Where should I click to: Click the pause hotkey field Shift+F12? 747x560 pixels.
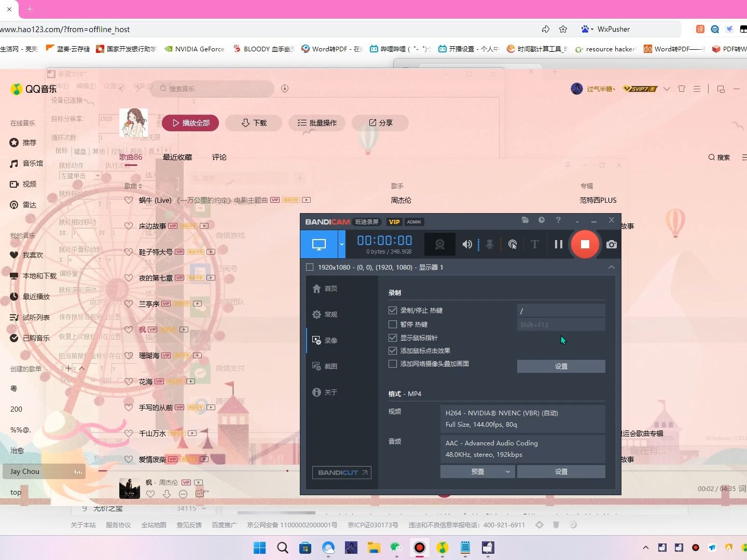561,325
